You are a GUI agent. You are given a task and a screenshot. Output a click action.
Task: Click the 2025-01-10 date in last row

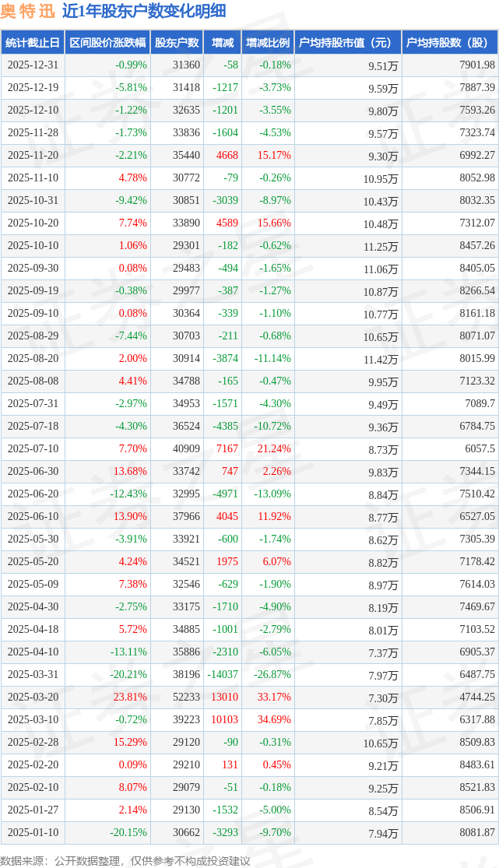click(x=32, y=833)
